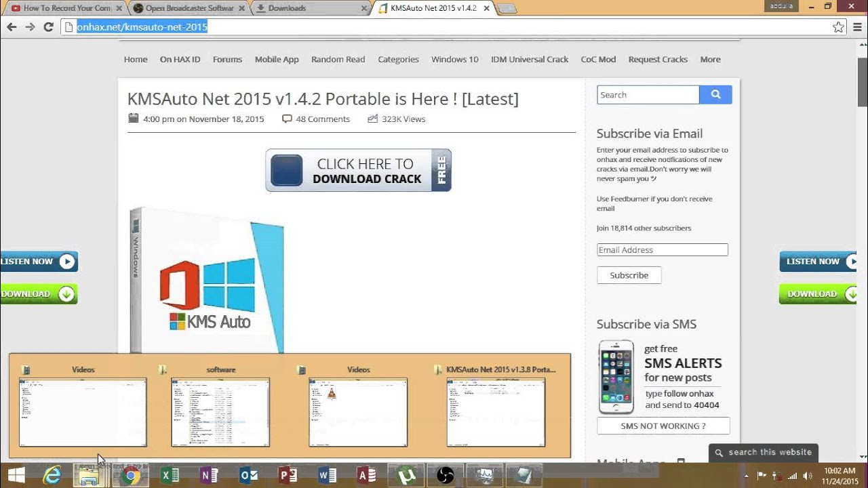Open PowerPoint from the taskbar

click(x=288, y=476)
